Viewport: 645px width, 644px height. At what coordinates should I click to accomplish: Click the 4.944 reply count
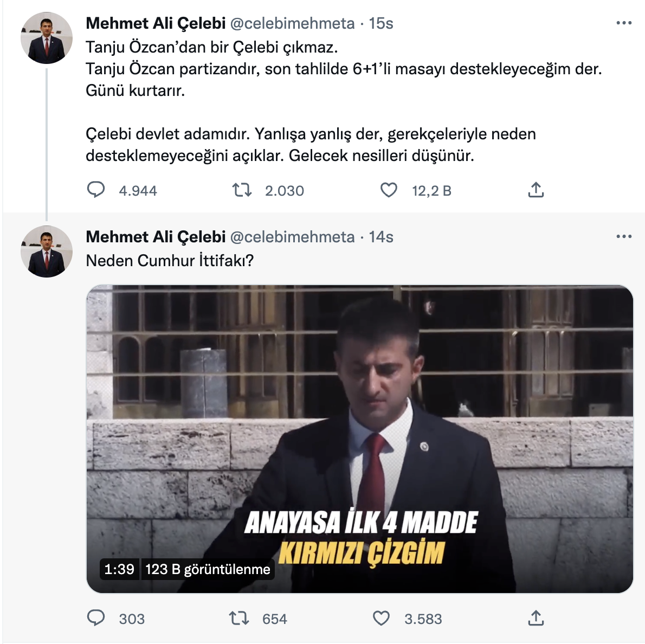[x=137, y=190]
